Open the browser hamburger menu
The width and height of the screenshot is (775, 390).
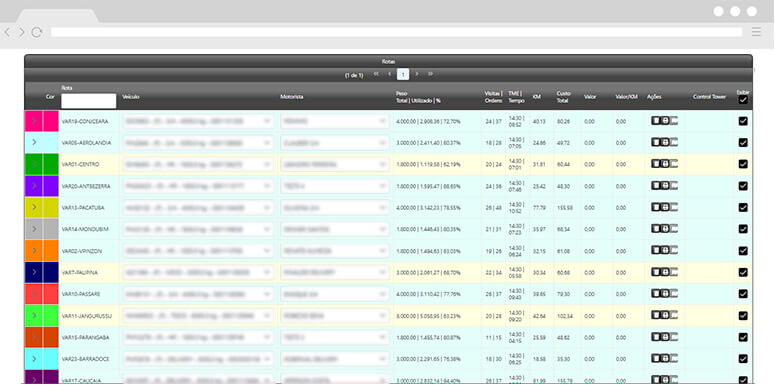[756, 32]
